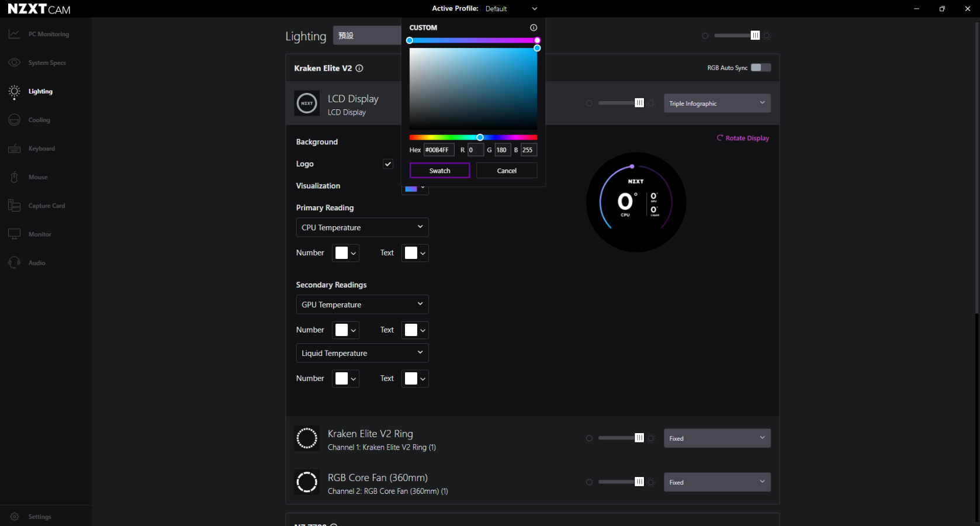The height and width of the screenshot is (526, 980).
Task: Click the Swatch button
Action: point(439,171)
